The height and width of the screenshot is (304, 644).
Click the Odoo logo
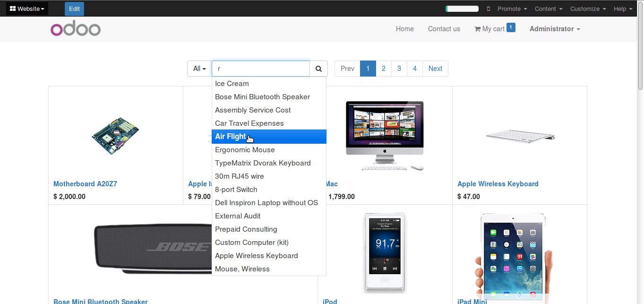pyautogui.click(x=76, y=29)
